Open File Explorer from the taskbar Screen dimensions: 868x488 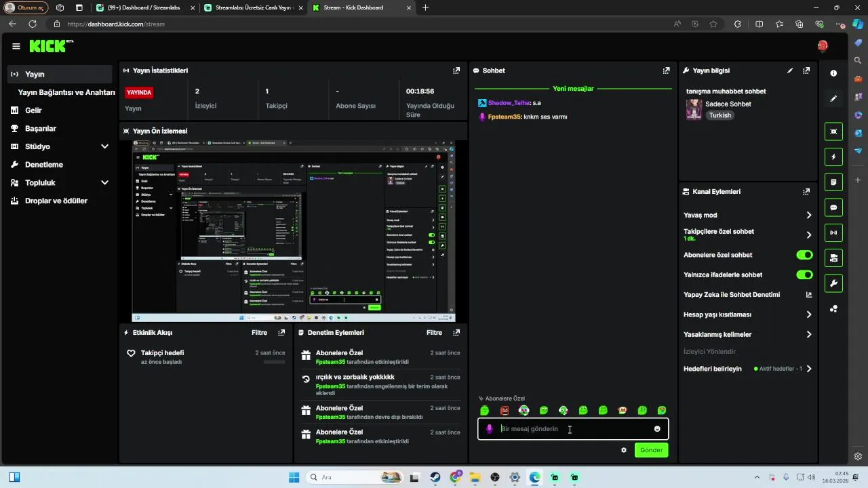pyautogui.click(x=475, y=477)
